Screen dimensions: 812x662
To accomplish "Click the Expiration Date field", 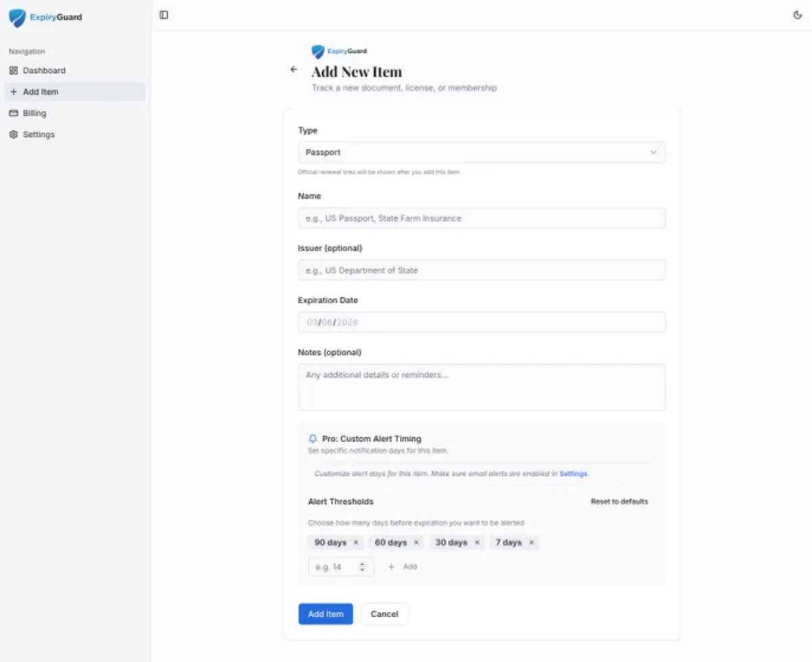I will [482, 322].
